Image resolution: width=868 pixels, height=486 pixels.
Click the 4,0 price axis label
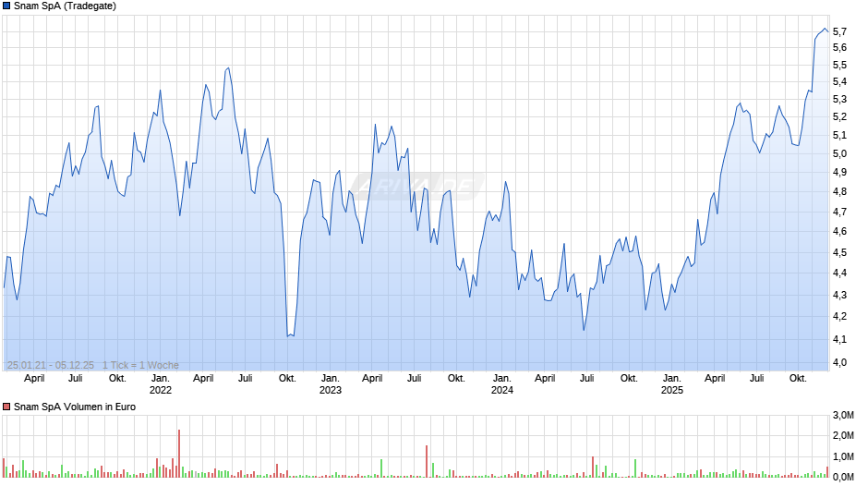[839, 362]
